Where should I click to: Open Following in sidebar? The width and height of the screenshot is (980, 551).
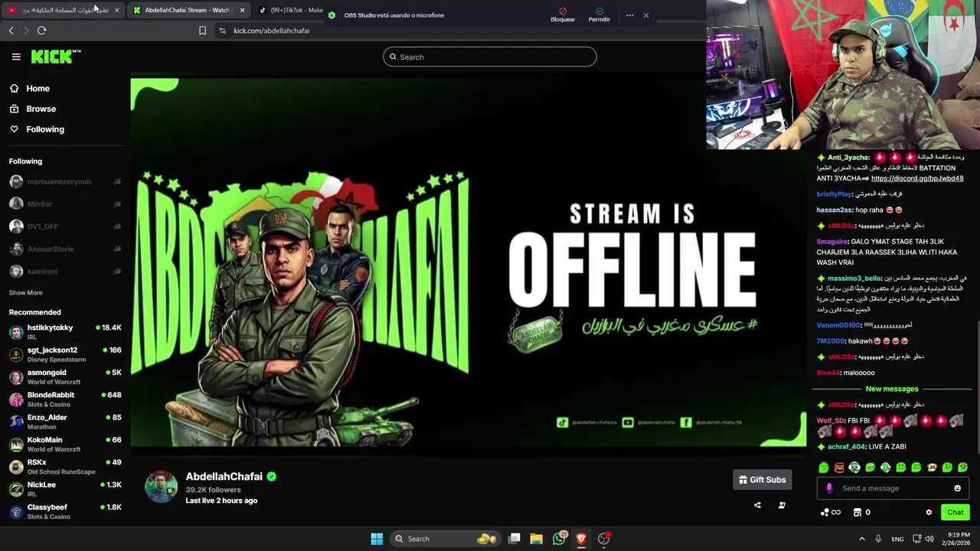tap(37, 129)
